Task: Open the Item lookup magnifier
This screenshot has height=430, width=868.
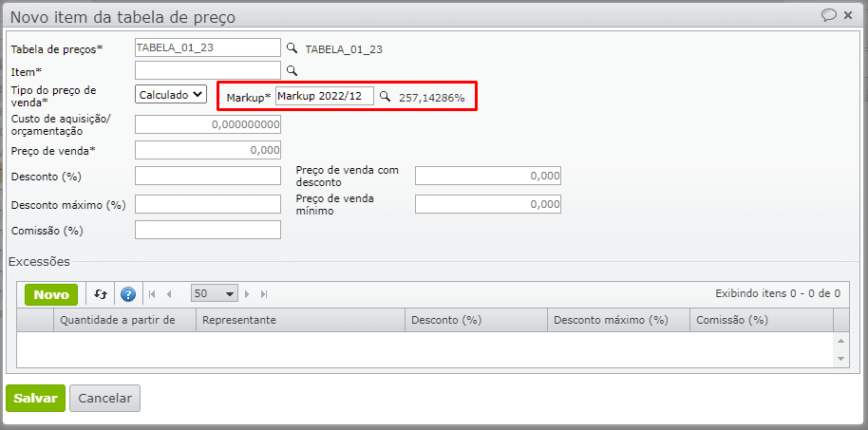Action: point(292,70)
